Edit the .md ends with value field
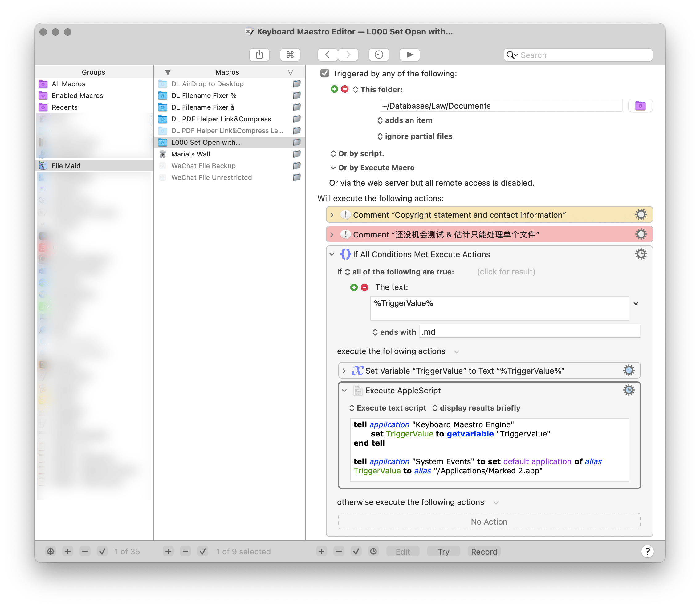Image resolution: width=700 pixels, height=608 pixels. pyautogui.click(x=529, y=332)
